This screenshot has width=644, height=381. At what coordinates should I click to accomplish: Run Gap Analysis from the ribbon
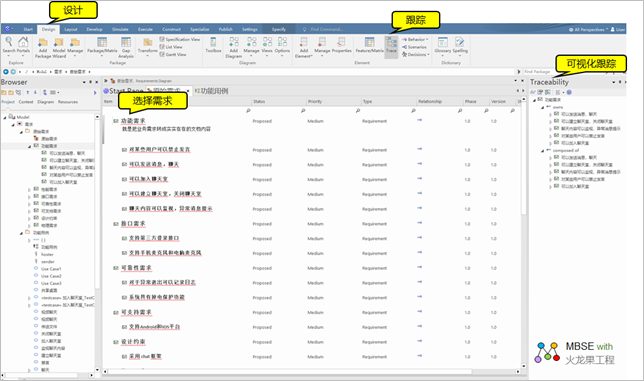[126, 47]
